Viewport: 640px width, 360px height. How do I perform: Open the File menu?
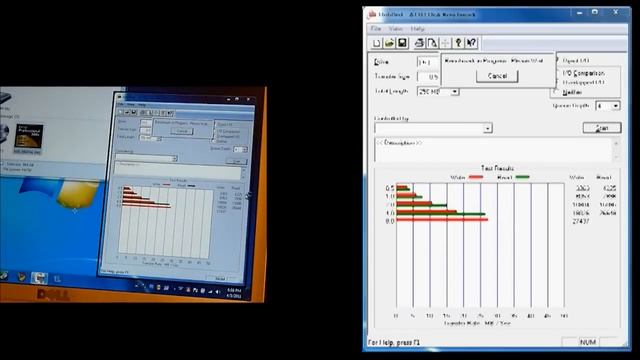[376, 29]
